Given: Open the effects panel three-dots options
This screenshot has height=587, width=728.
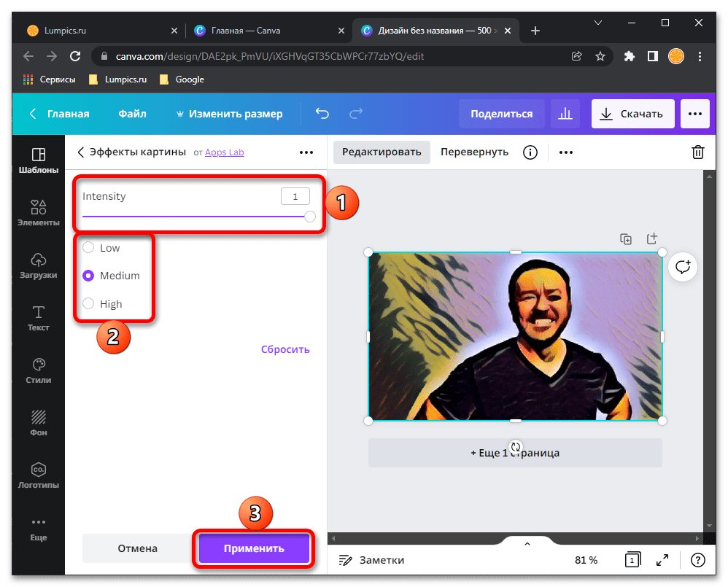Looking at the screenshot, I should point(306,152).
